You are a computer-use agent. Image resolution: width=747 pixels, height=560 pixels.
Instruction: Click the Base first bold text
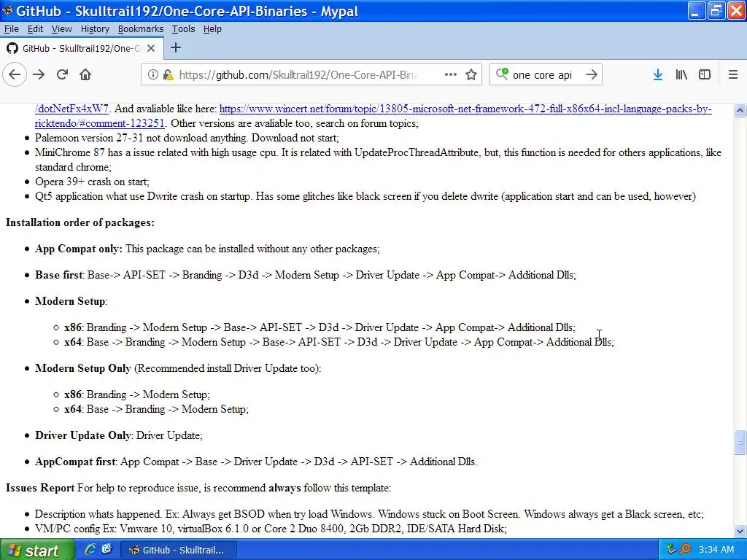[58, 275]
